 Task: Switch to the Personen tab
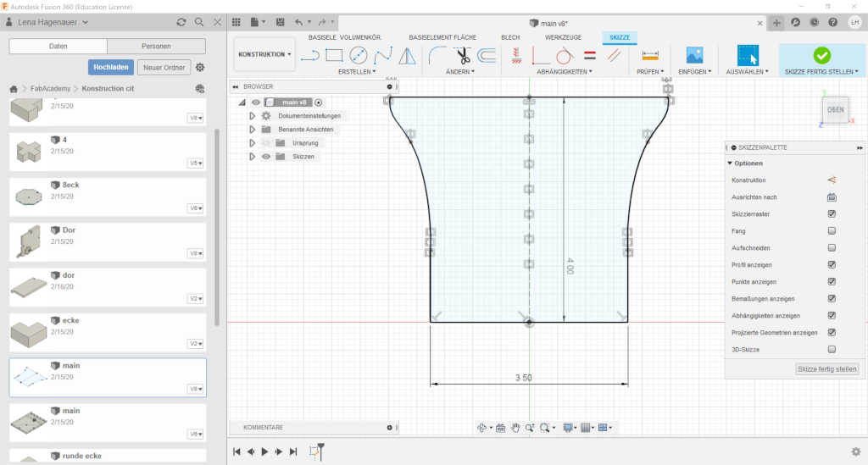coord(156,46)
